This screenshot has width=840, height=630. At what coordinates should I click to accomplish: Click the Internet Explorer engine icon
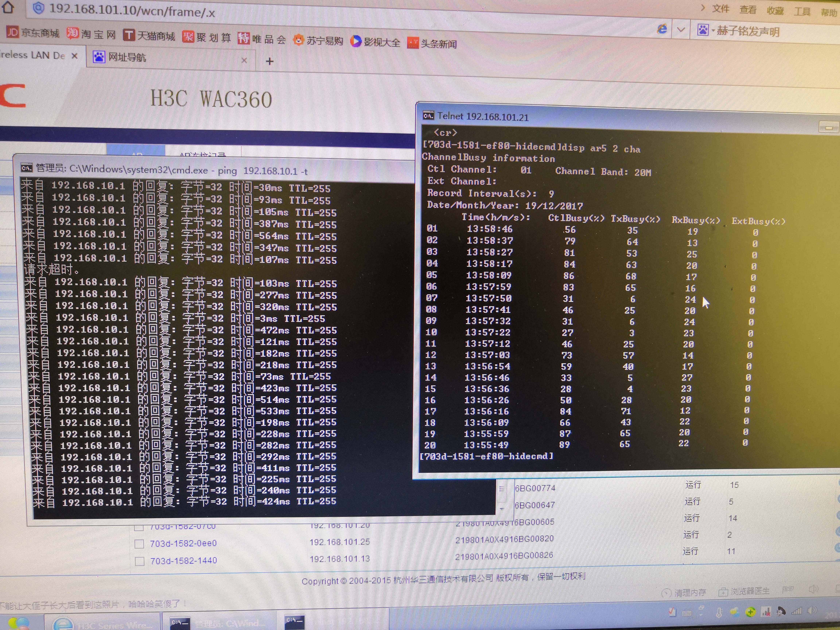pos(662,29)
